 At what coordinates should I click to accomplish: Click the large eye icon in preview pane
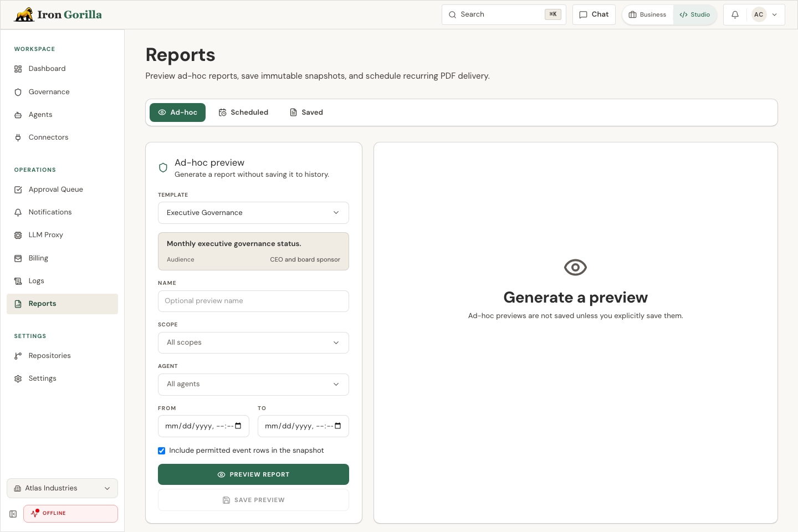575,268
